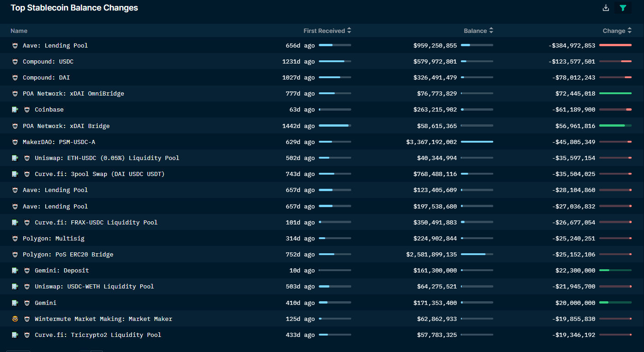
Task: Click the emoji face icon in Wintermute row
Action: pos(15,319)
